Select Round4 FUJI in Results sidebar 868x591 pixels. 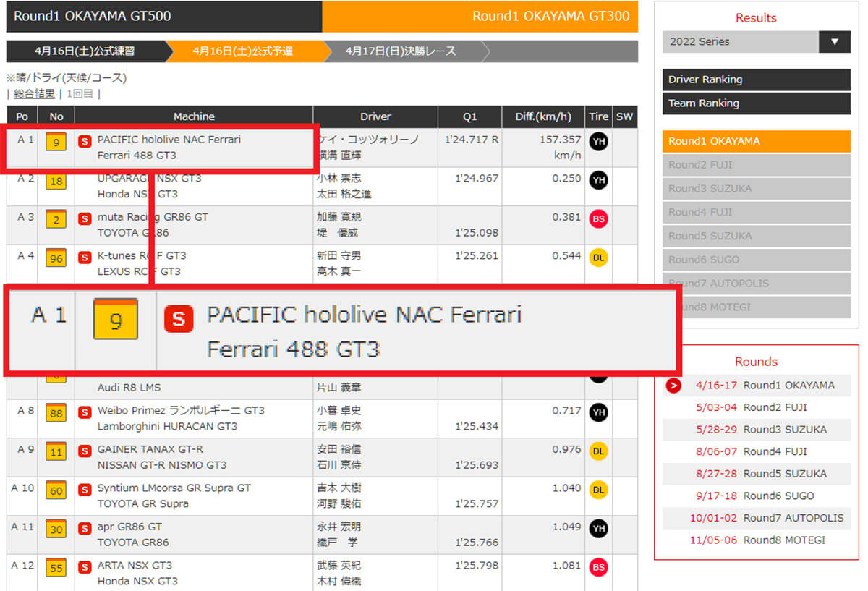click(756, 212)
